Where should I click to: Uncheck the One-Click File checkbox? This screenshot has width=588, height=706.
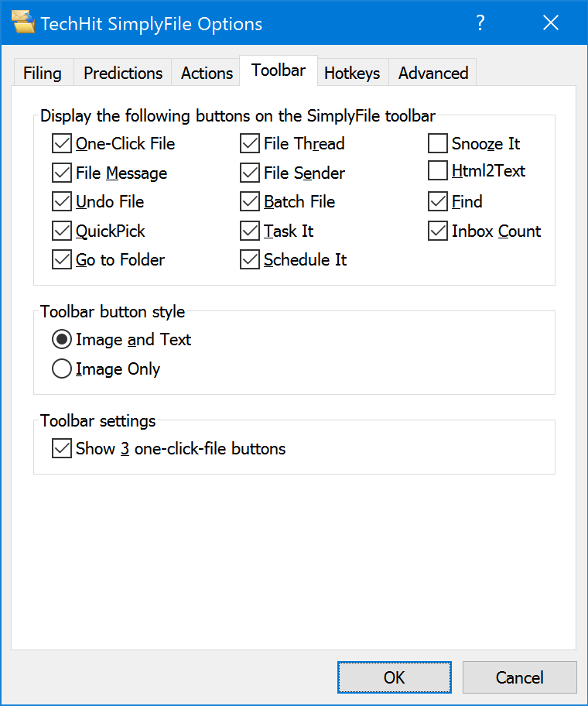62,144
